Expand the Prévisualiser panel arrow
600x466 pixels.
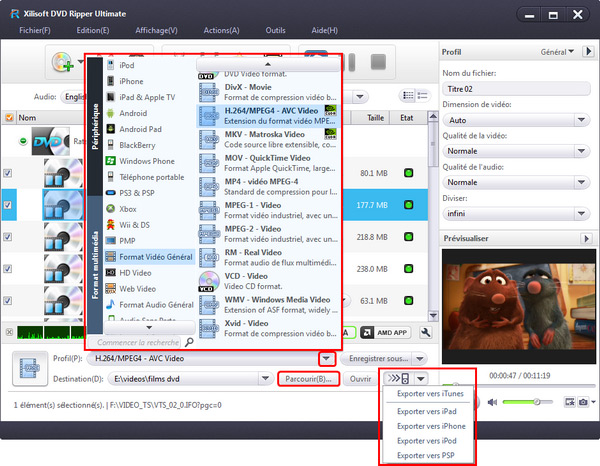(586, 238)
